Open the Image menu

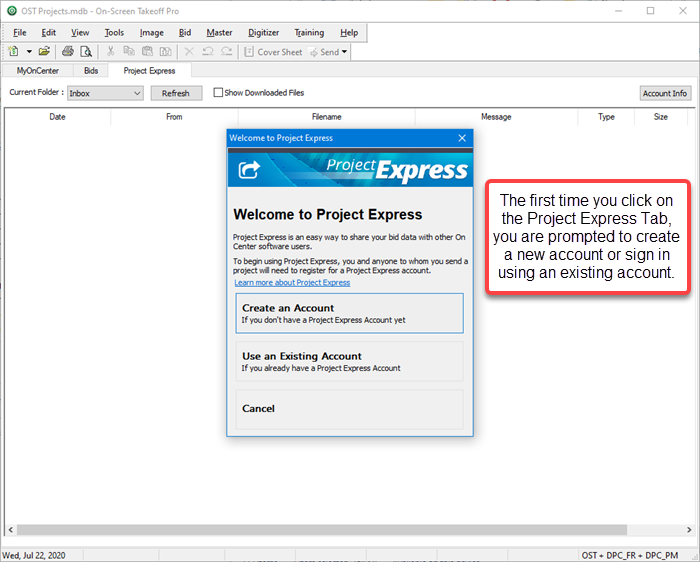pyautogui.click(x=151, y=33)
